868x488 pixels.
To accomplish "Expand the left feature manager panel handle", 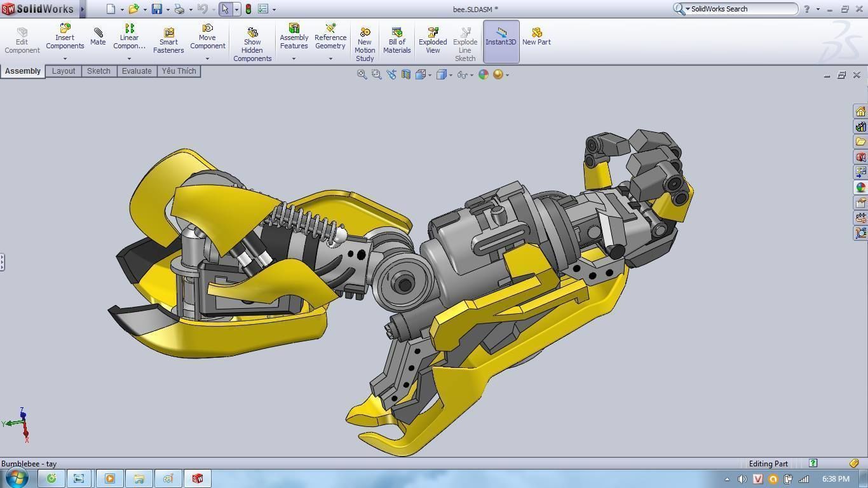I will coord(3,262).
